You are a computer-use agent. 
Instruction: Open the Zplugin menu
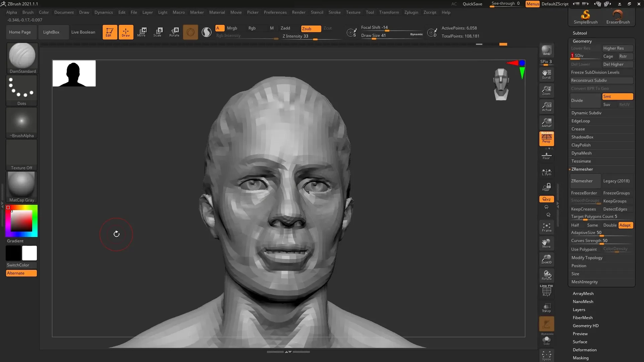point(411,12)
